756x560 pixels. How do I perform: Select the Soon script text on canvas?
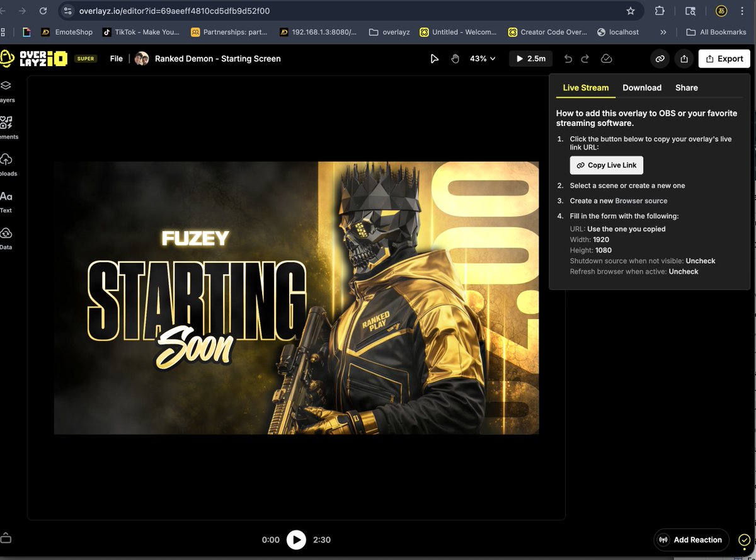[x=195, y=347]
